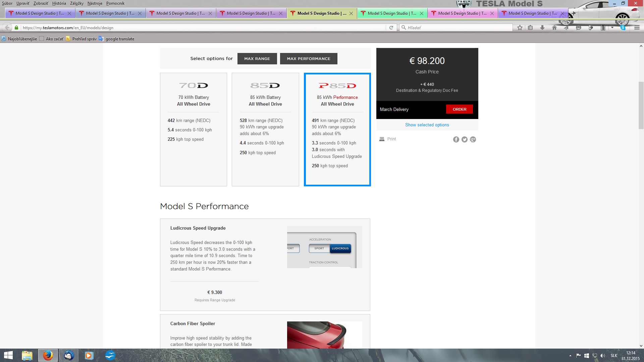Screen dimensions: 644x362
Task: Open network status in system tray
Action: (595, 356)
